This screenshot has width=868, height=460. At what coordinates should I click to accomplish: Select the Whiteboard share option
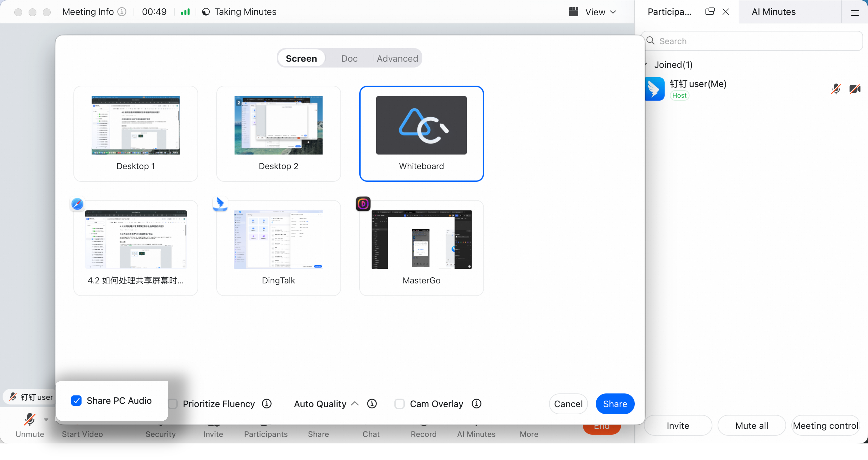(x=421, y=134)
